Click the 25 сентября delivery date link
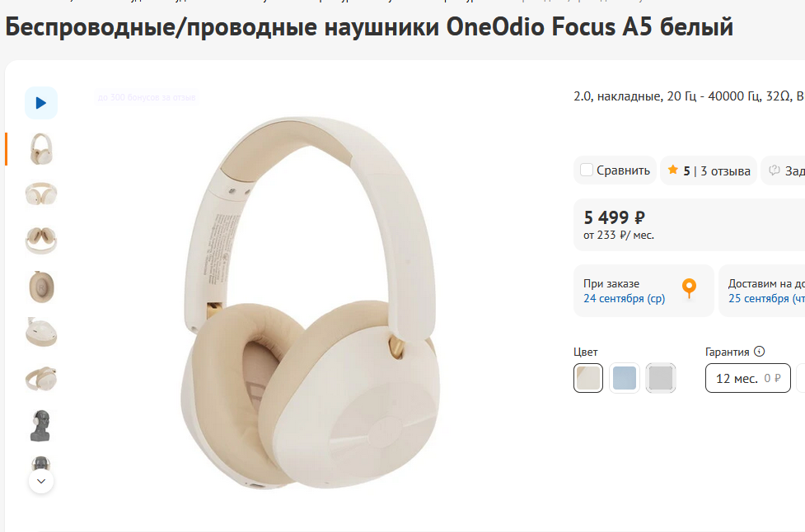This screenshot has height=532, width=805. (766, 298)
